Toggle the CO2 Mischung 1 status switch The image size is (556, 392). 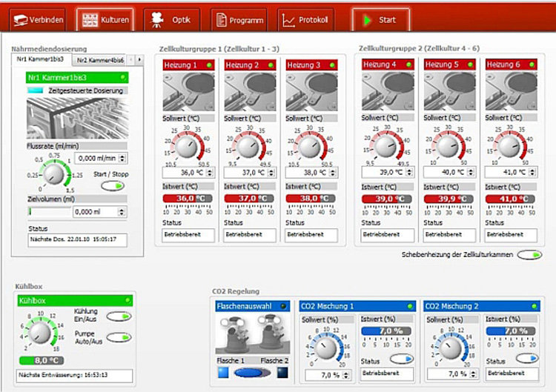[x=402, y=359]
